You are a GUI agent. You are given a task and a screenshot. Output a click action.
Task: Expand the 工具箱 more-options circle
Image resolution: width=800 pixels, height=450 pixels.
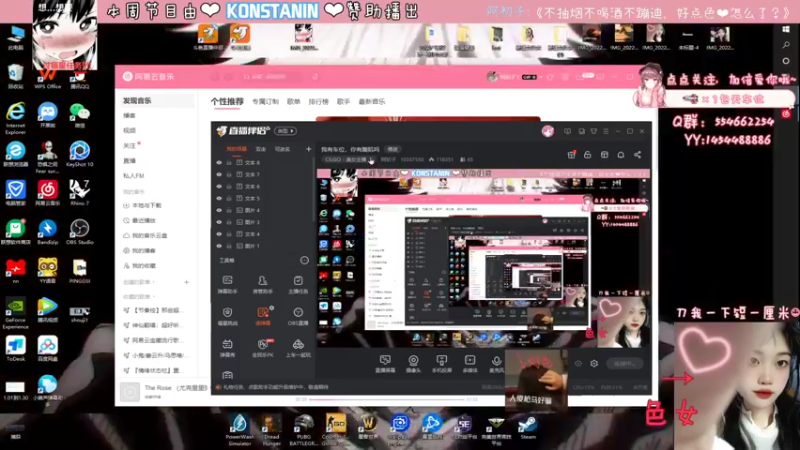click(305, 260)
